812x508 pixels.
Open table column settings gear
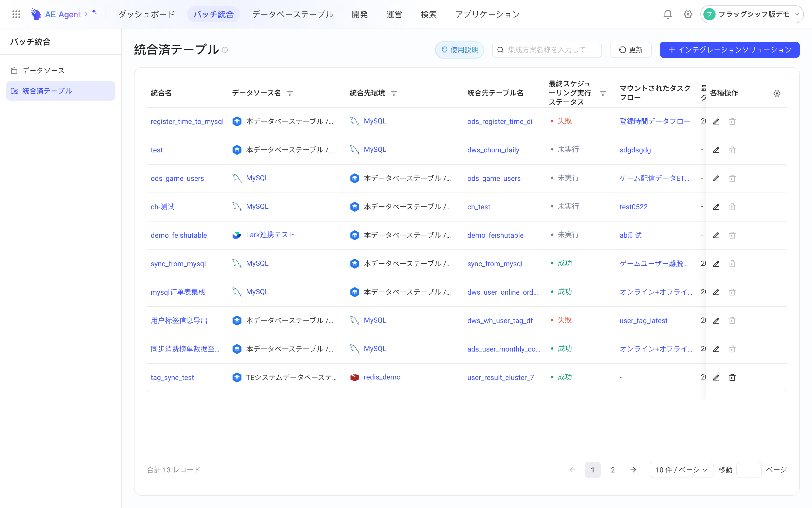pos(777,93)
